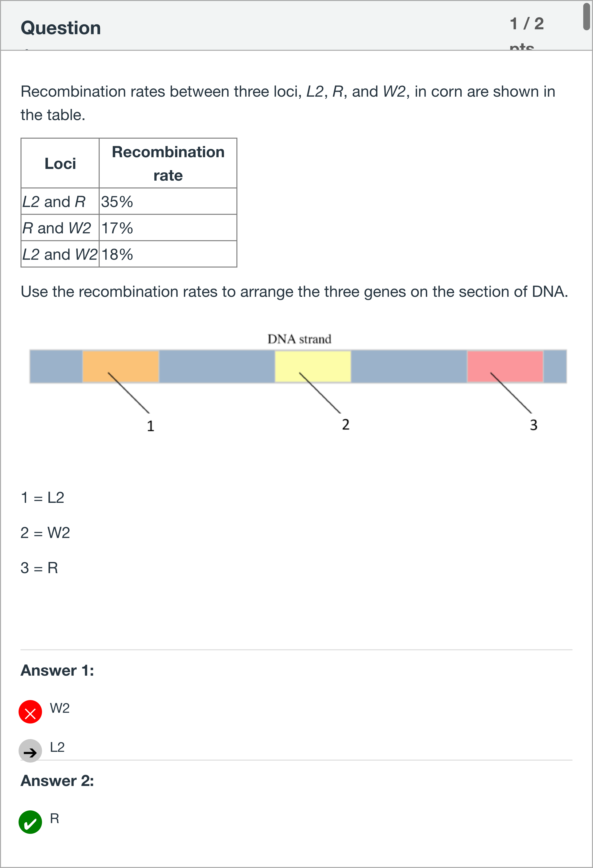Screen dimensions: 593x868
Task: Click the red incorrect X icon
Action: pos(30,712)
